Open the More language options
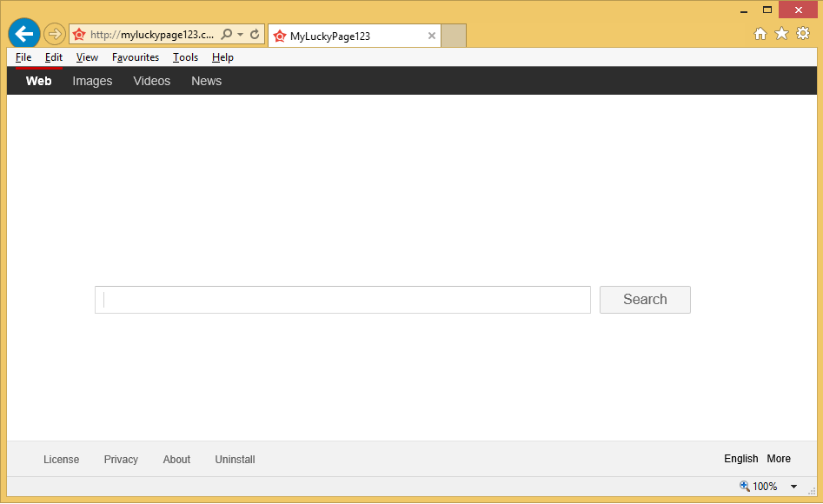 point(779,459)
